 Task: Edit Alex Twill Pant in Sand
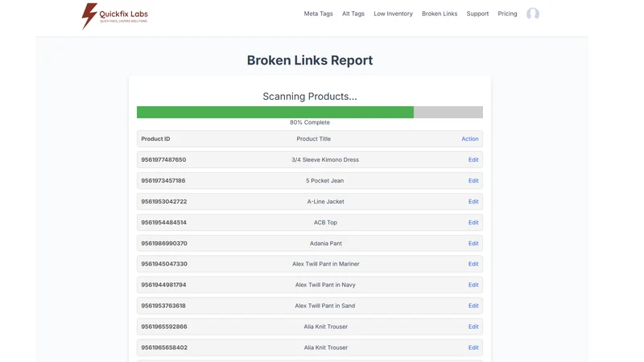pos(473,306)
